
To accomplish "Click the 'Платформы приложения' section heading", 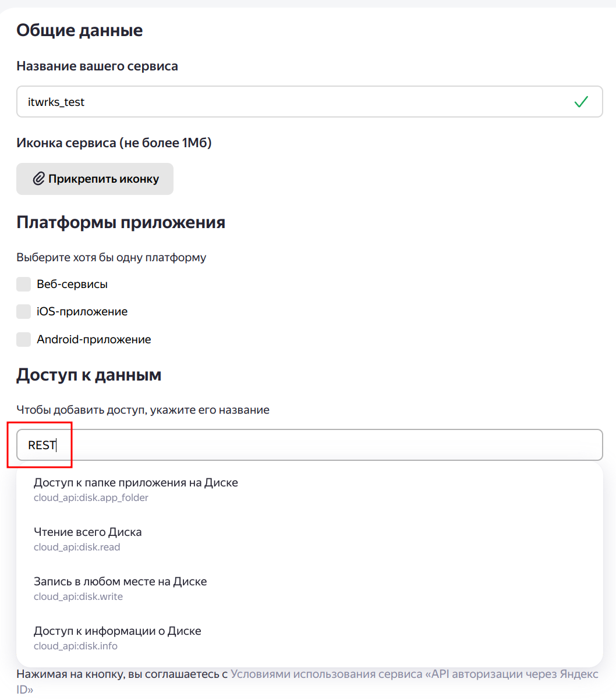I will tap(121, 222).
